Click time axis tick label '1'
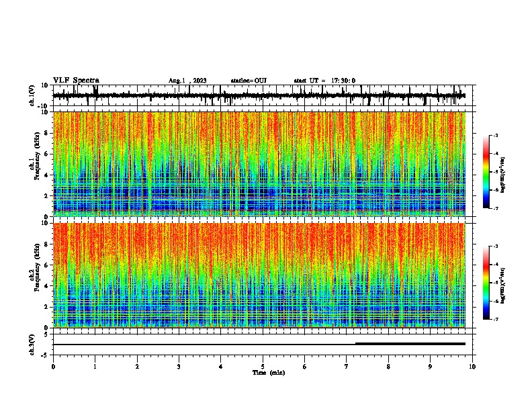Image resolution: width=532 pixels, height=411 pixels. coord(95,367)
